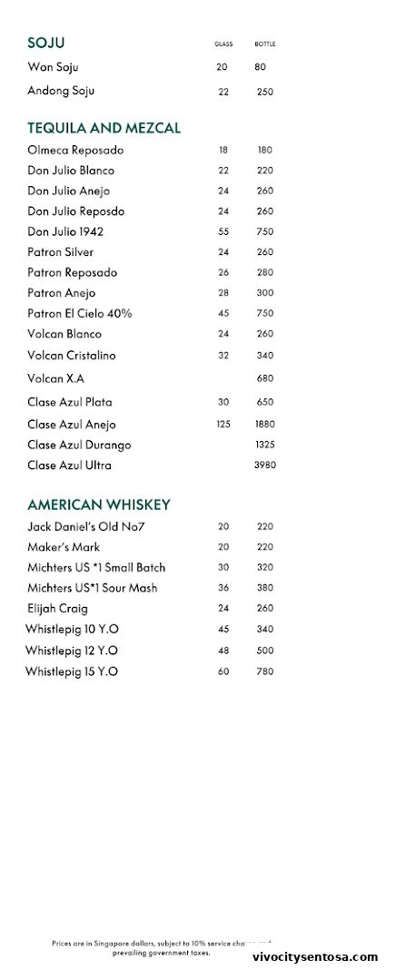Click the AMERICAN WHISKEY heading

tap(99, 505)
